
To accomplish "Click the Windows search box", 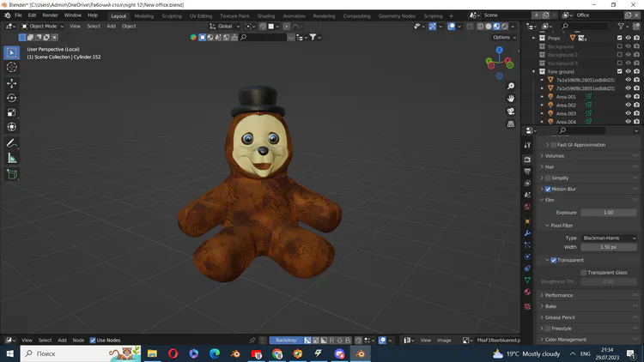I will tap(81, 353).
